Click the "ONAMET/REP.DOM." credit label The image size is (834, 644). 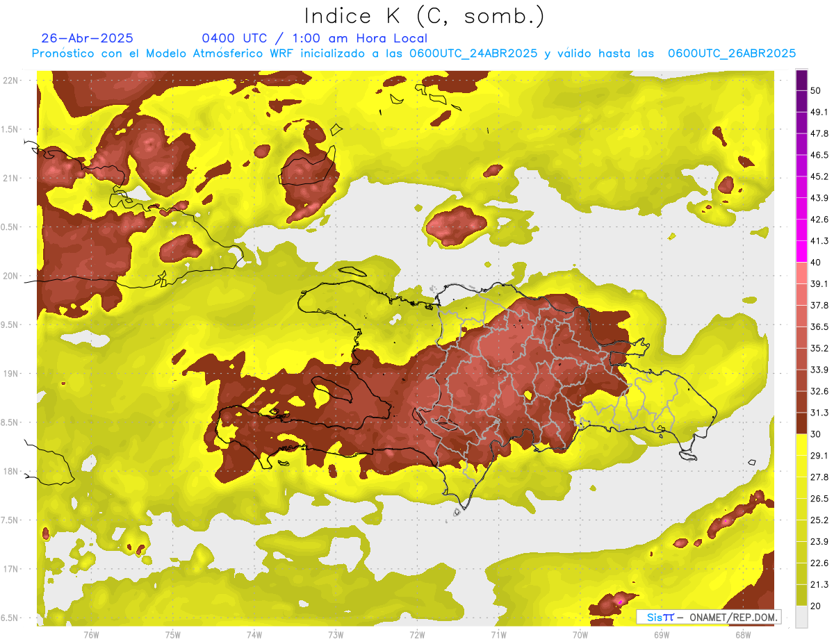(733, 617)
